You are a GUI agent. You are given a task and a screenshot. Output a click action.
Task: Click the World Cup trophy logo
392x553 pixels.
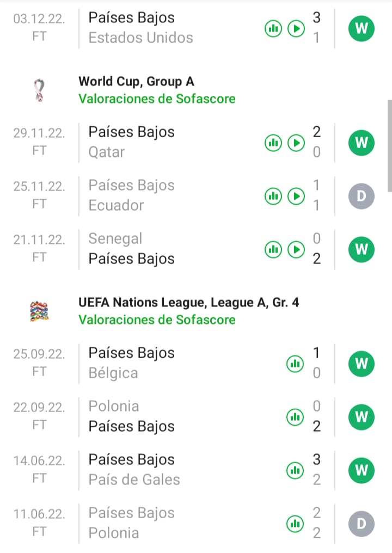(39, 90)
